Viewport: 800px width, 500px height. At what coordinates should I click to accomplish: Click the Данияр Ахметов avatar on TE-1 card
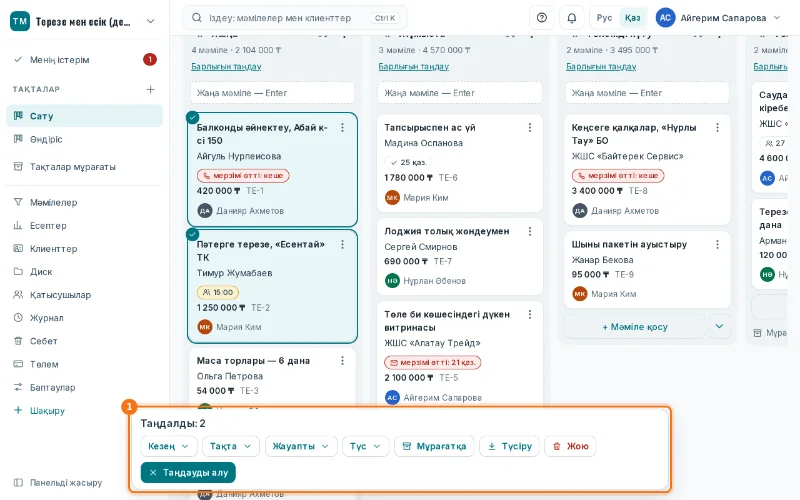(205, 211)
